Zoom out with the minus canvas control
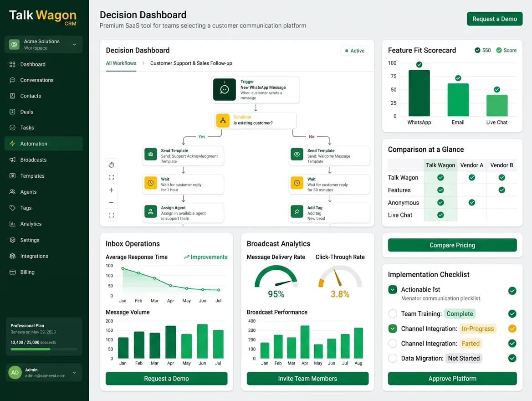This screenshot has width=532, height=401. pyautogui.click(x=111, y=203)
